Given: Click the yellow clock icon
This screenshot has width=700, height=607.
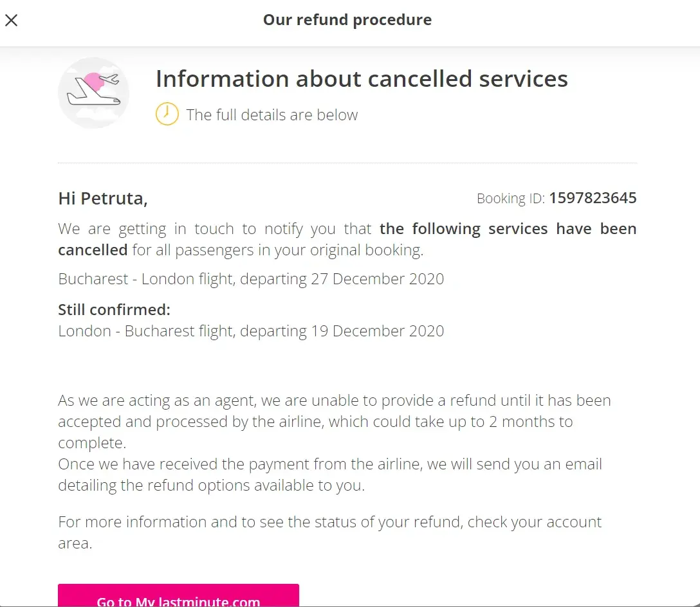Looking at the screenshot, I should click(167, 114).
